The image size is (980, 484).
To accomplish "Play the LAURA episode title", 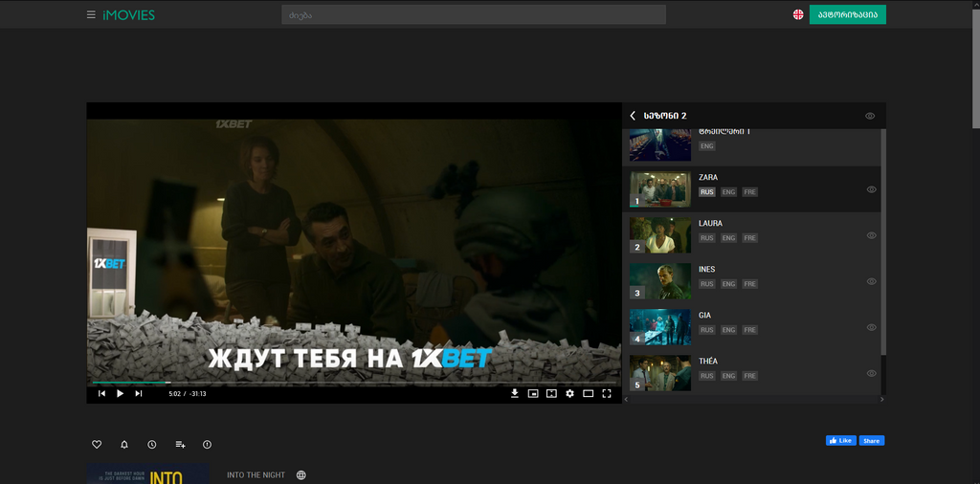I will 711,224.
